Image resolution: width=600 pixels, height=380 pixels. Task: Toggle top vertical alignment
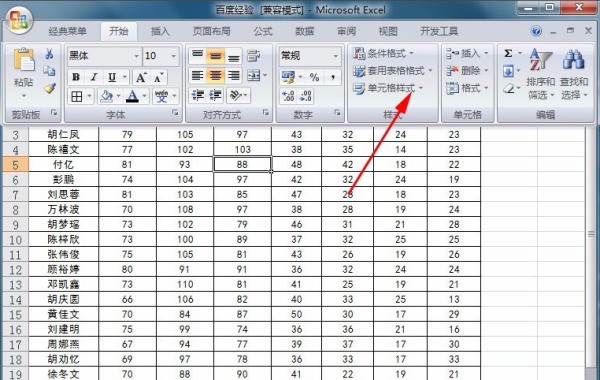[x=197, y=56]
